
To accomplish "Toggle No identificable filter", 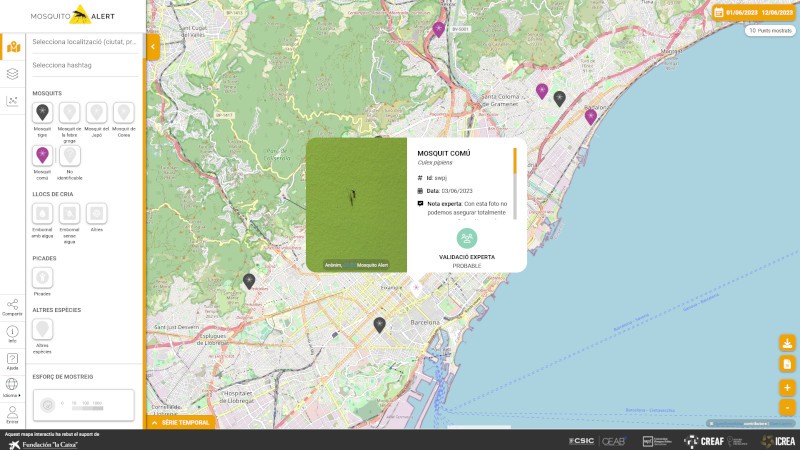I will coord(69,155).
